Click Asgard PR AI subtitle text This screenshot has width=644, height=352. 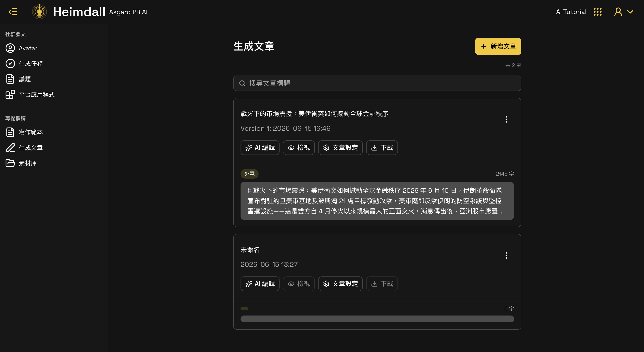tap(128, 12)
